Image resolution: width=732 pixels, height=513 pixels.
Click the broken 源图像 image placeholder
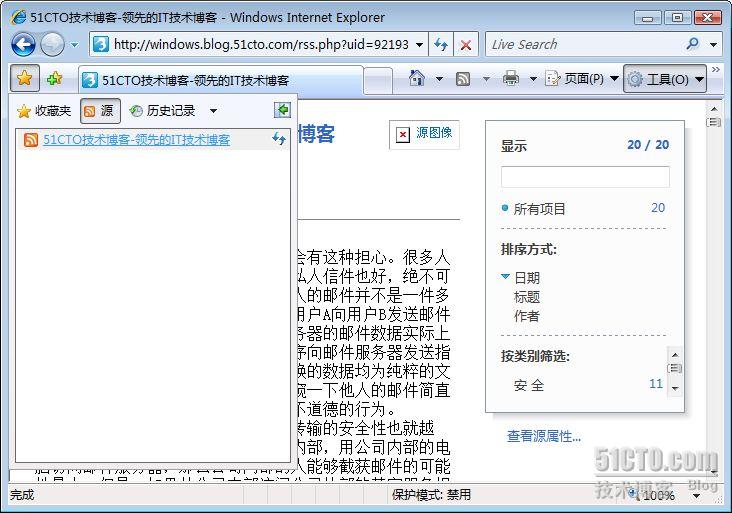pyautogui.click(x=424, y=134)
